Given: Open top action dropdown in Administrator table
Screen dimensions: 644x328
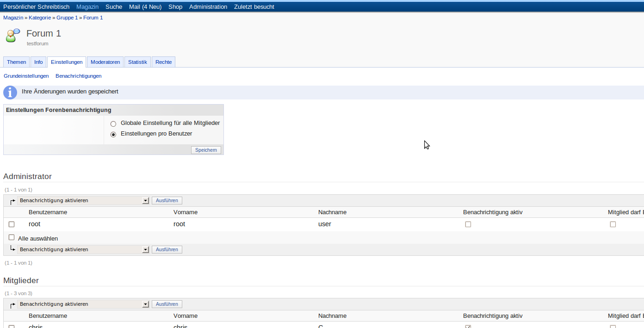Looking at the screenshot, I should tap(83, 201).
